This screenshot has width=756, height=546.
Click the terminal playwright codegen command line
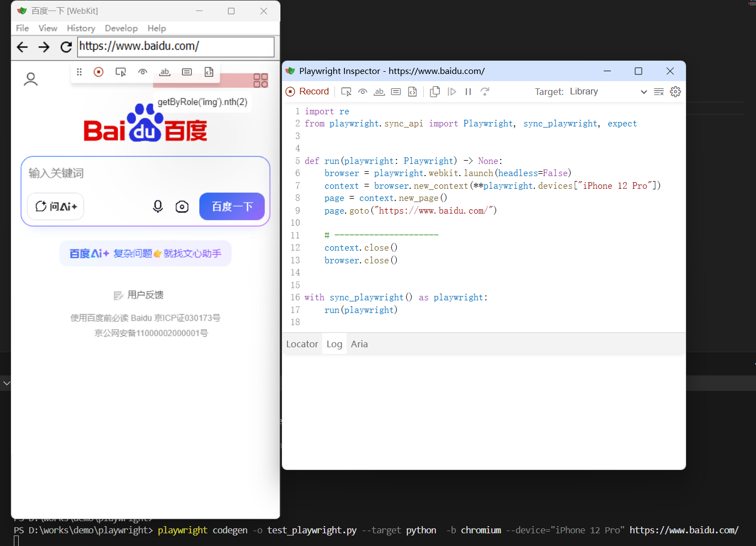[376, 530]
